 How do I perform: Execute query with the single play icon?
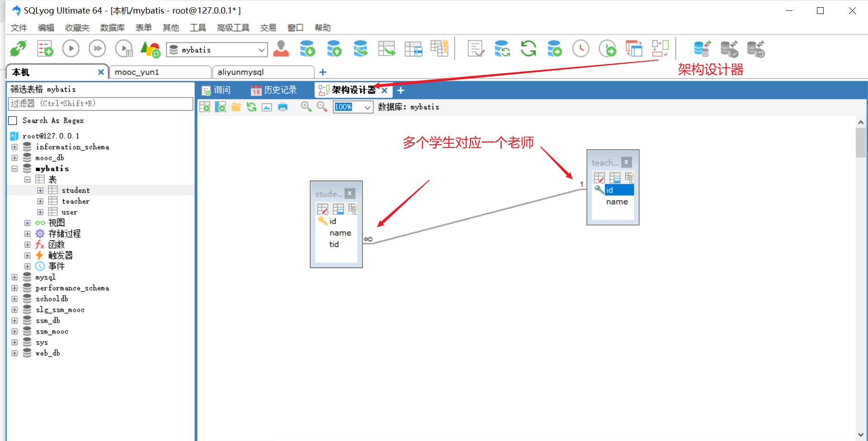tap(71, 49)
